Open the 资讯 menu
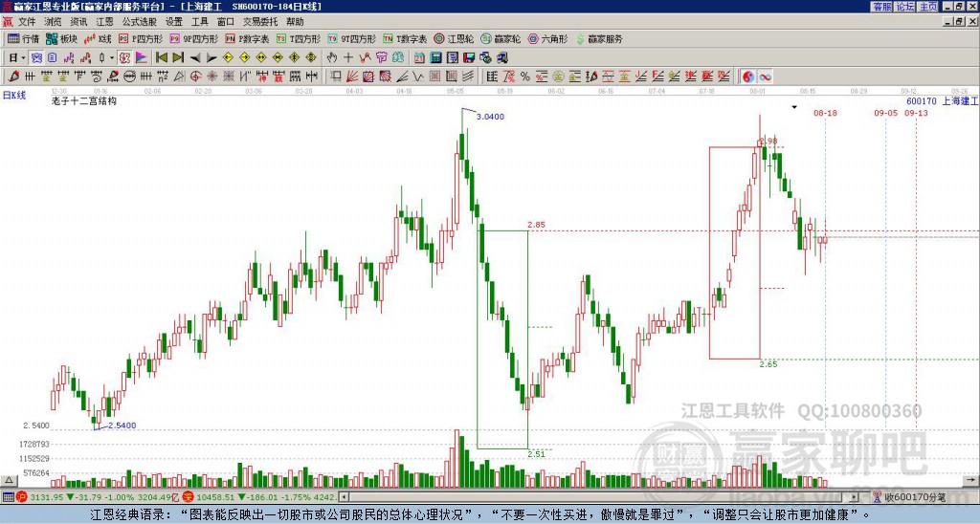Screen dimensions: 980x524 [78, 22]
